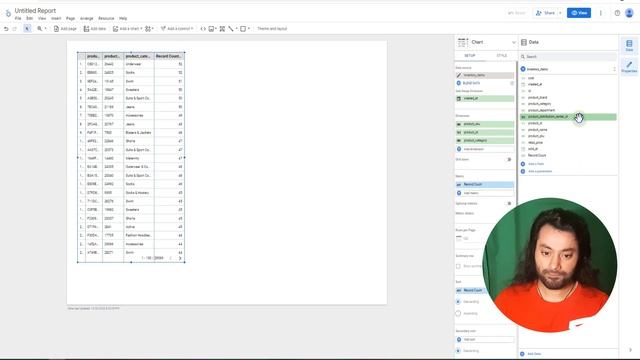The image size is (640, 360).
Task: Click the calendar icon on created_at date range chip
Action: 459,98
